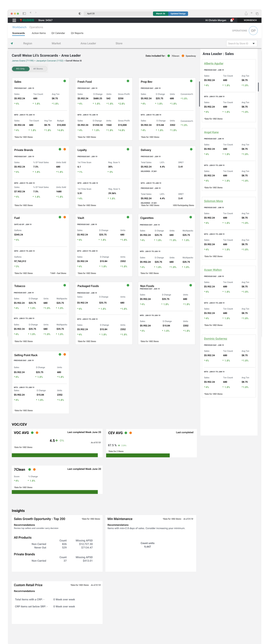273x644 pixels.
Task: Show the browser tab overview icon
Action: (x=257, y=14)
